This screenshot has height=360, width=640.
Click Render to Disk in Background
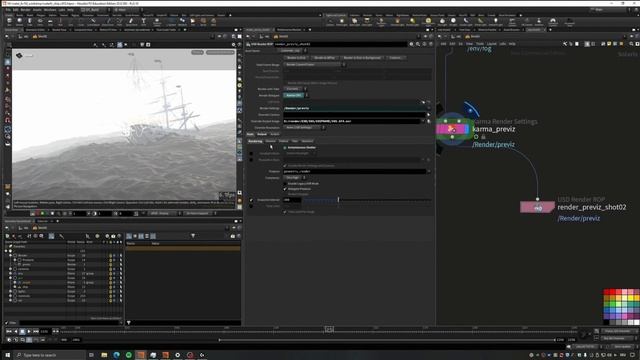click(362, 58)
